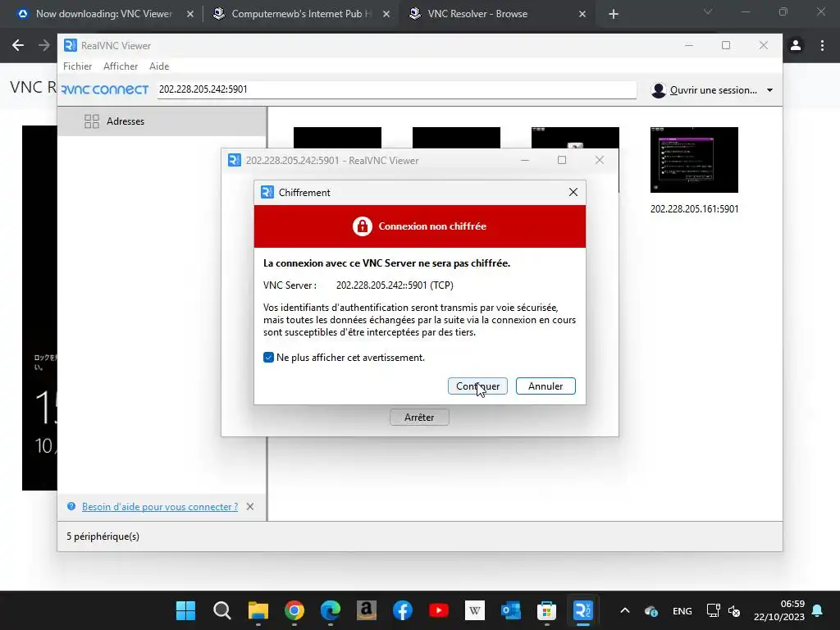Show hidden system tray icons chevron
This screenshot has height=630, width=840.
[x=624, y=610]
